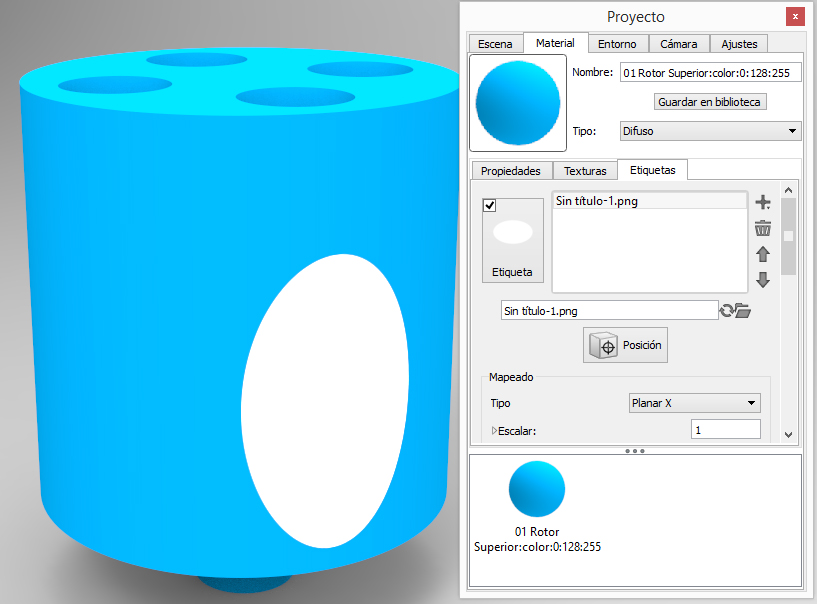Move the label down with the arrow icon
817x604 pixels.
tap(763, 280)
